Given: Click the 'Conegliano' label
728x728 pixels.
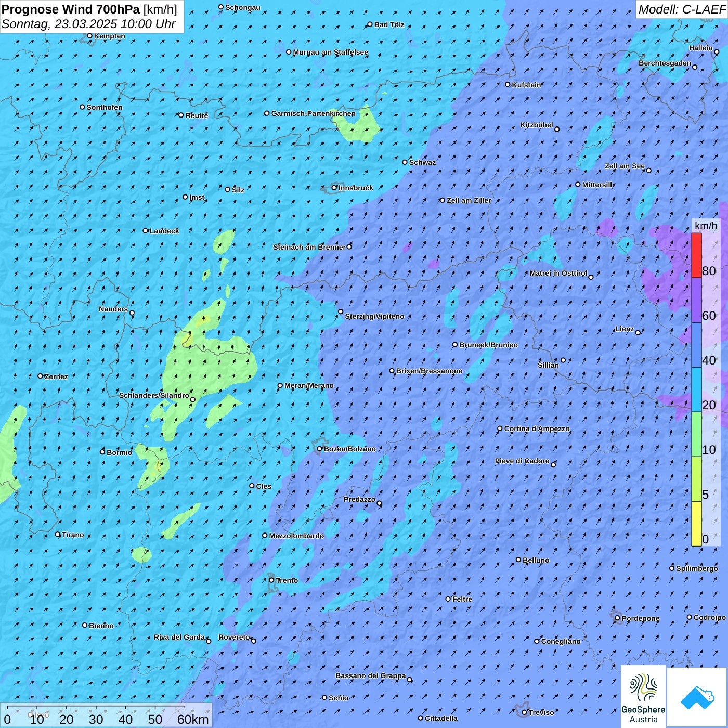Looking at the screenshot, I should tap(561, 641).
